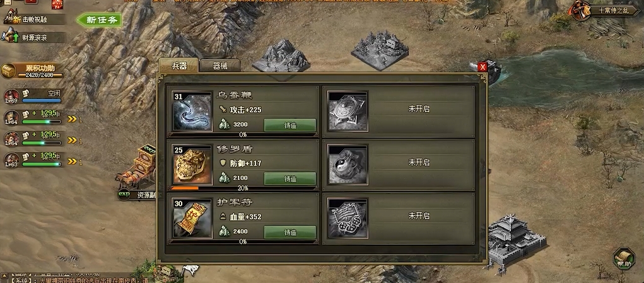The width and height of the screenshot is (644, 283).
Task: Open the 十常侍之乱 campaign portrait
Action: pyautogui.click(x=580, y=11)
